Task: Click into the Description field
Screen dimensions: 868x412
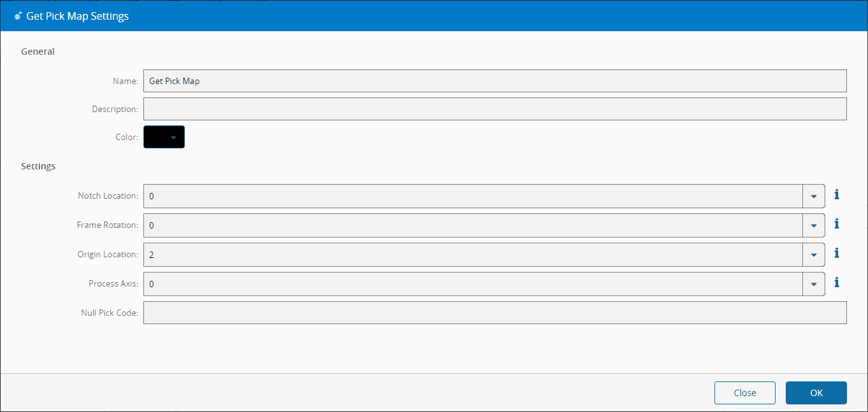Action: coord(495,109)
